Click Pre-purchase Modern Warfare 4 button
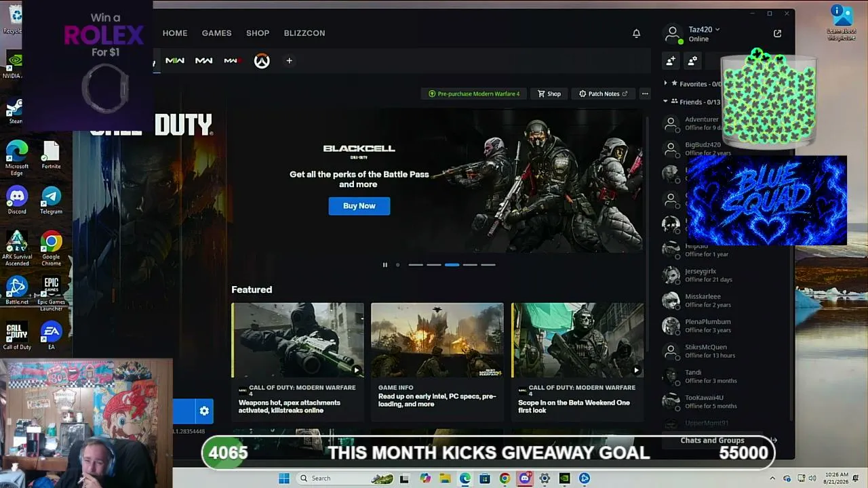868x488 pixels. pyautogui.click(x=474, y=94)
